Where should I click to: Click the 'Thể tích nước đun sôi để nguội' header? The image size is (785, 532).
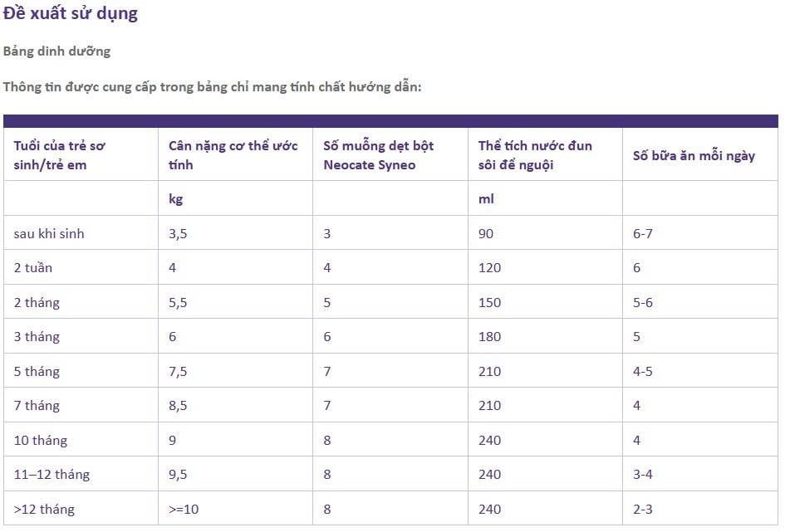pos(535,155)
